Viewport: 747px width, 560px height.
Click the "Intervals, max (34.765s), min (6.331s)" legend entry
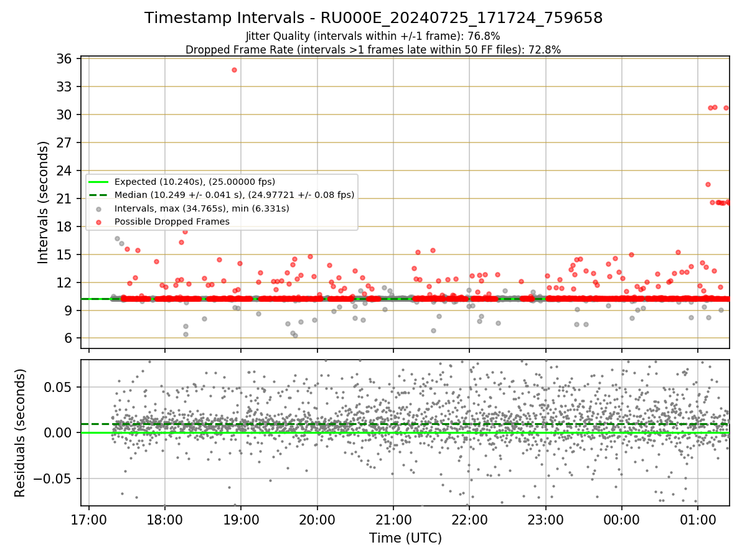(202, 208)
